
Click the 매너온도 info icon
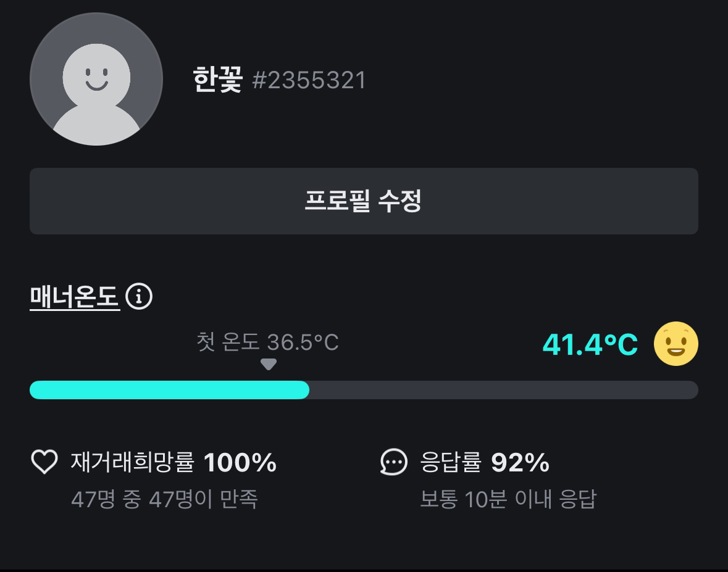click(139, 296)
